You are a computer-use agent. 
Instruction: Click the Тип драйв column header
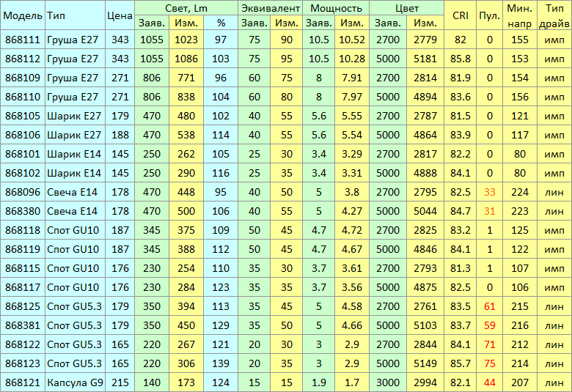[x=554, y=15]
